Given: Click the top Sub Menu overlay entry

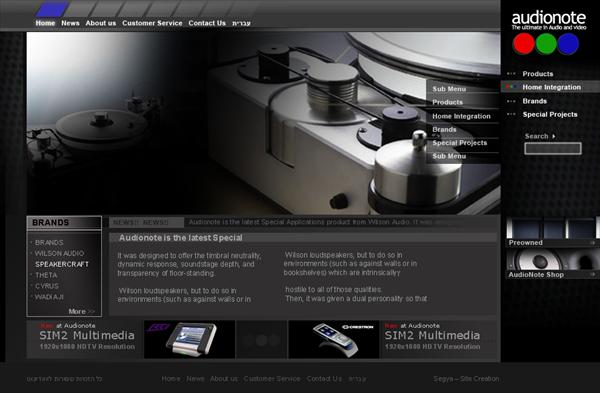Looking at the screenshot, I should (449, 89).
